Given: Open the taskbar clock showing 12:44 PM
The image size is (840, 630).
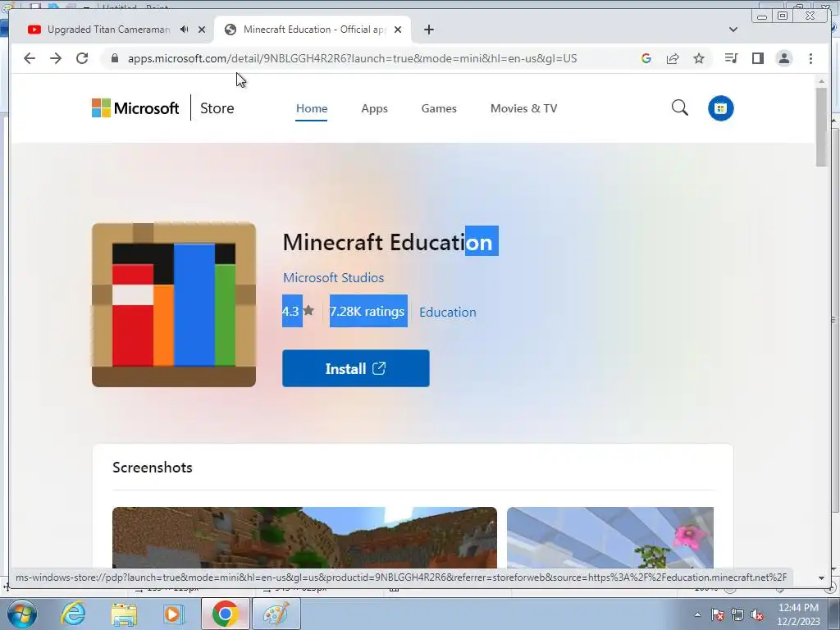Looking at the screenshot, I should (x=798, y=614).
